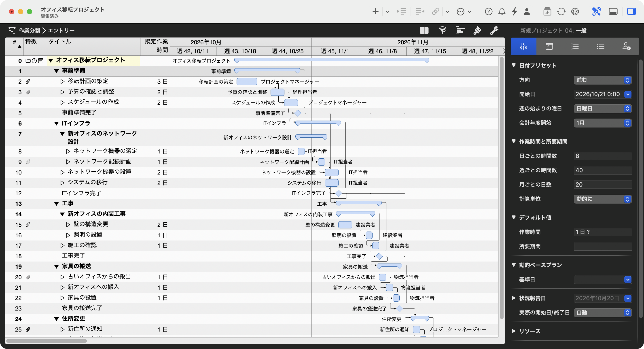Switch to the calendar inspector tab
The width and height of the screenshot is (644, 349).
(x=549, y=47)
